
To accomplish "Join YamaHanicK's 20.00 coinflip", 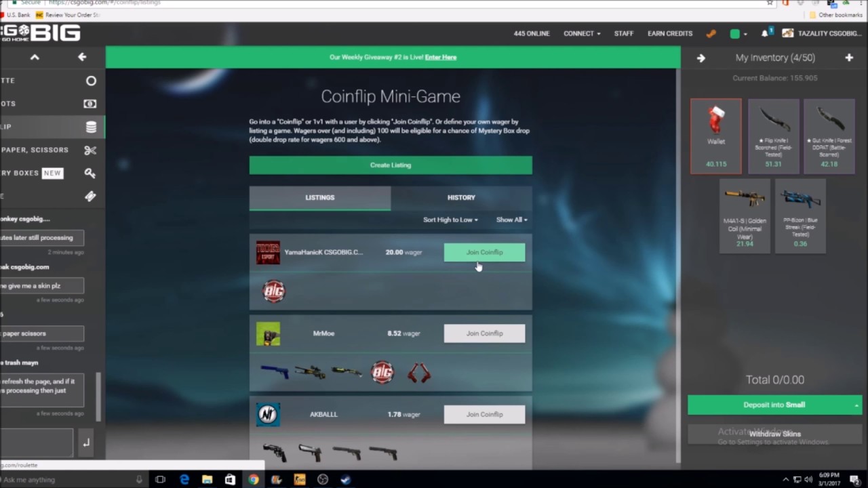I will click(484, 252).
